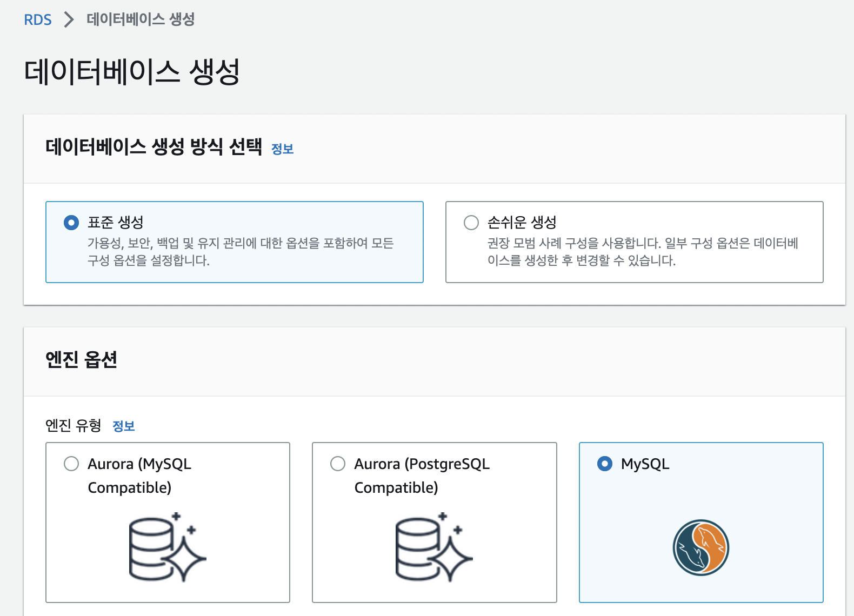Click the MySQL engine label text
The image size is (854, 616).
pos(645,464)
